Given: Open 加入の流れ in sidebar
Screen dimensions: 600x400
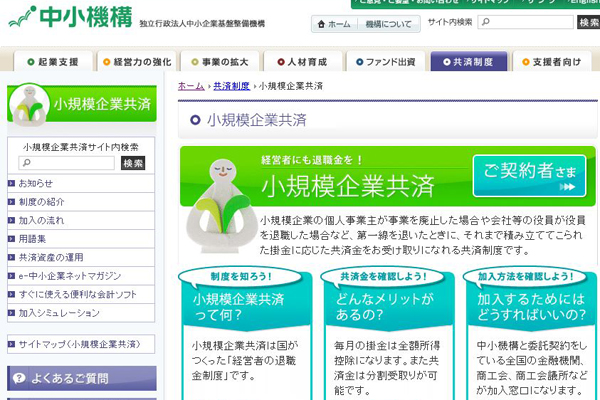Looking at the screenshot, I should (x=81, y=220).
